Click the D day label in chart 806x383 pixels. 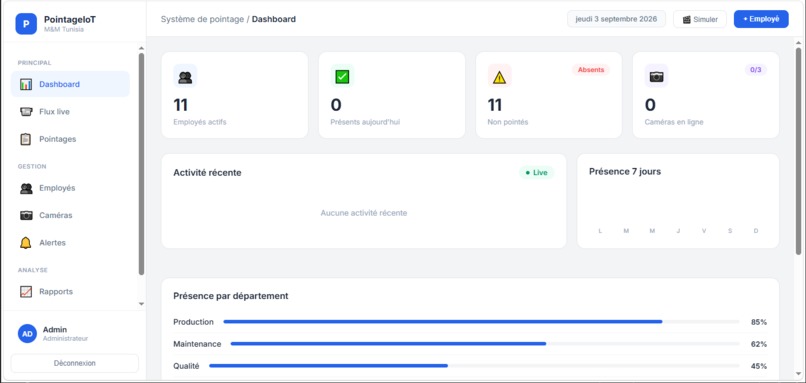coord(756,231)
